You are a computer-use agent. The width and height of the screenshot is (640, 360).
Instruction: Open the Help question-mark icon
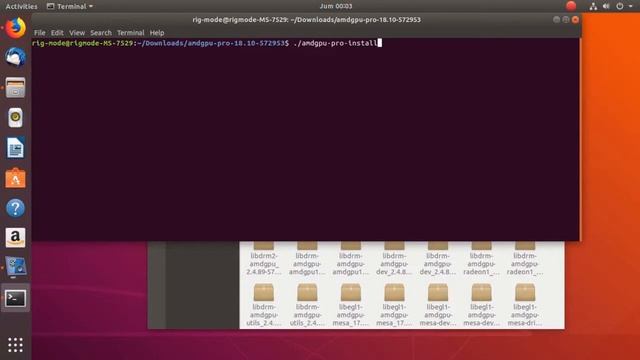[16, 208]
